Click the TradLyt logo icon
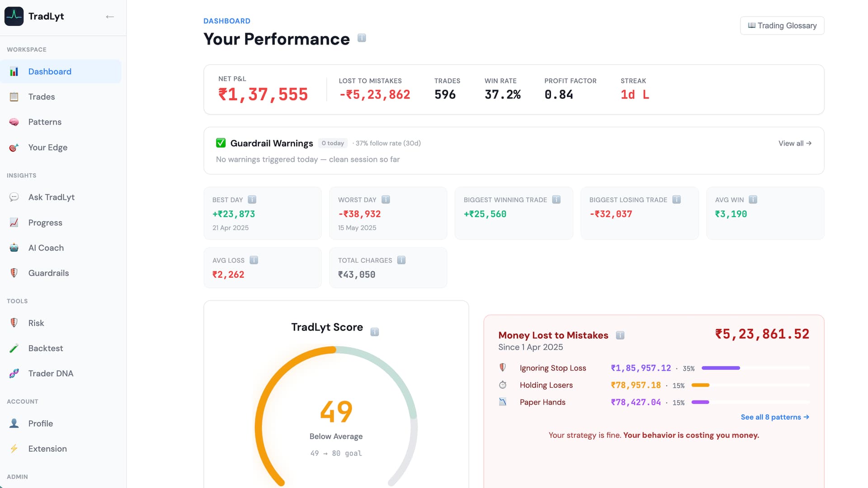 pyautogui.click(x=14, y=16)
